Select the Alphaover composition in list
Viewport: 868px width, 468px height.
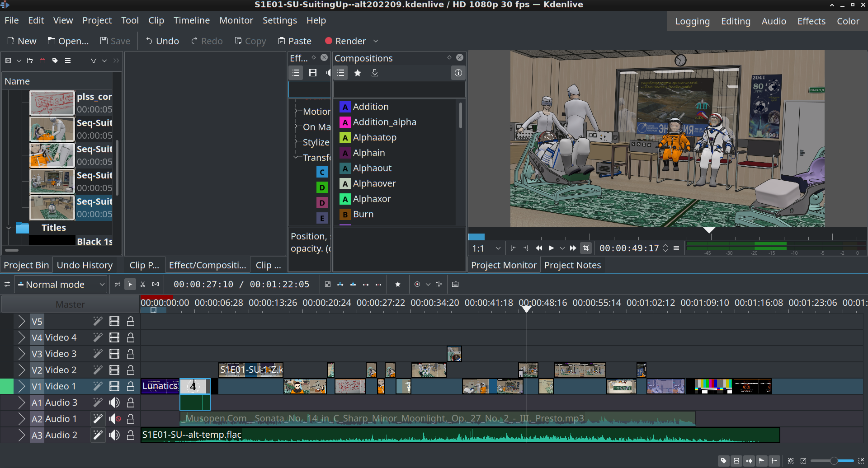pos(374,183)
